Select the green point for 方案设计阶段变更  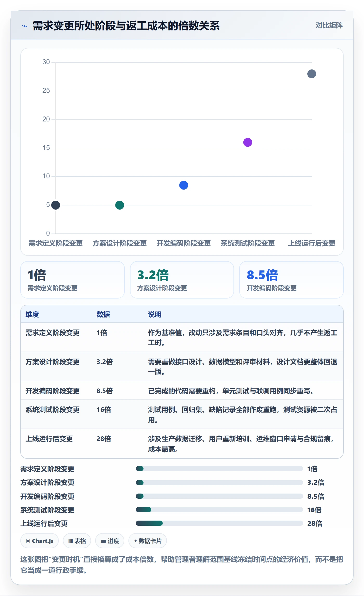click(x=120, y=205)
